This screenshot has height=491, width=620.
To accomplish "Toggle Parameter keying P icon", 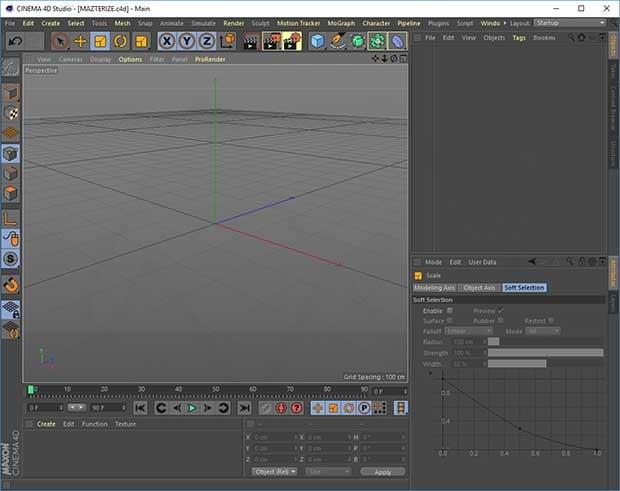I will pos(364,408).
